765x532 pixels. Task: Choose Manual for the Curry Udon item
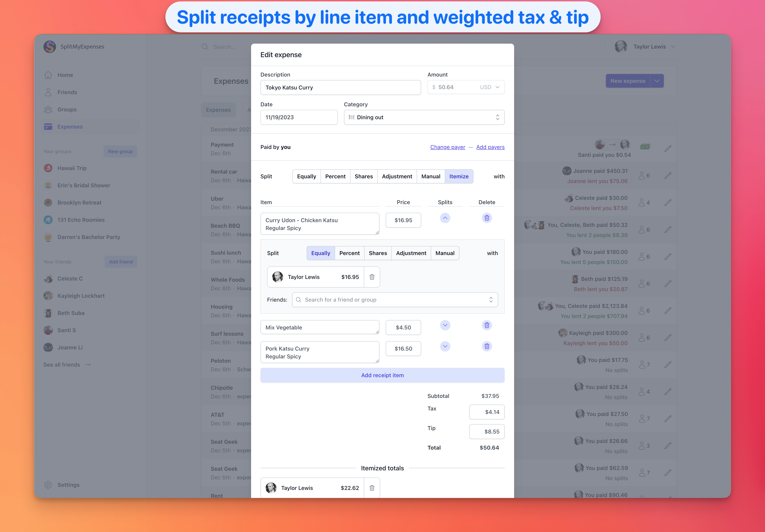pos(445,253)
